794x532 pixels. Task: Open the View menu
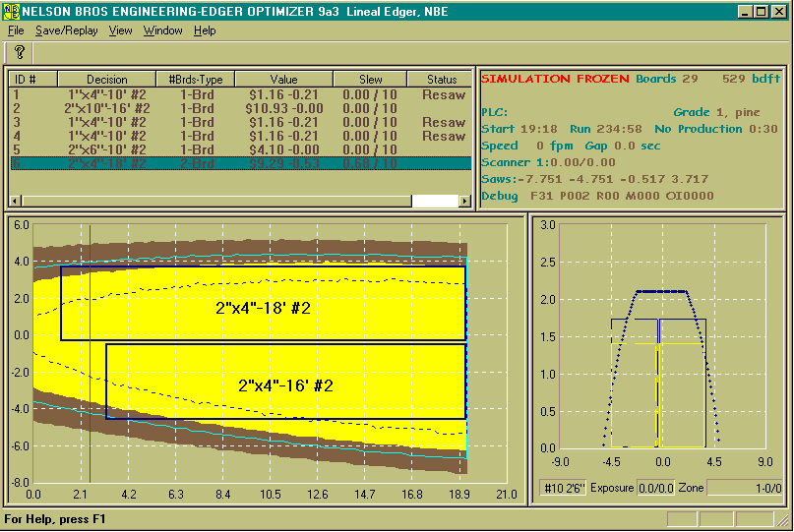click(x=120, y=30)
